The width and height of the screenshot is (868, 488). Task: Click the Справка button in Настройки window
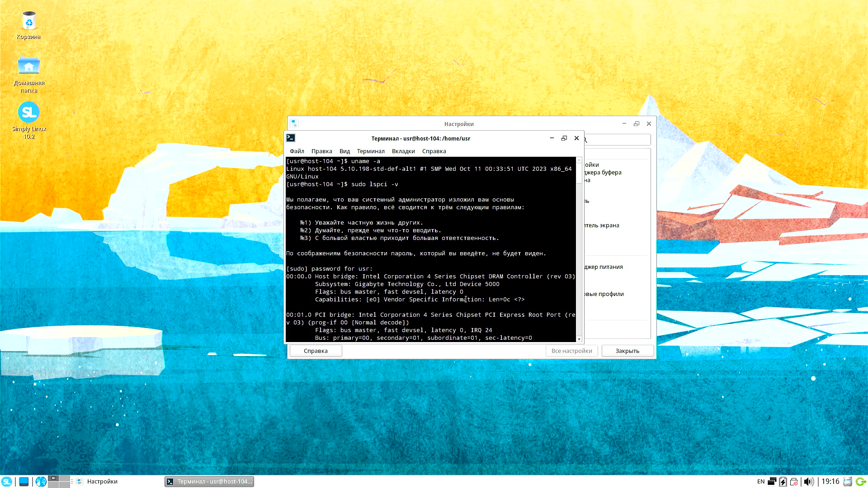[x=316, y=351]
